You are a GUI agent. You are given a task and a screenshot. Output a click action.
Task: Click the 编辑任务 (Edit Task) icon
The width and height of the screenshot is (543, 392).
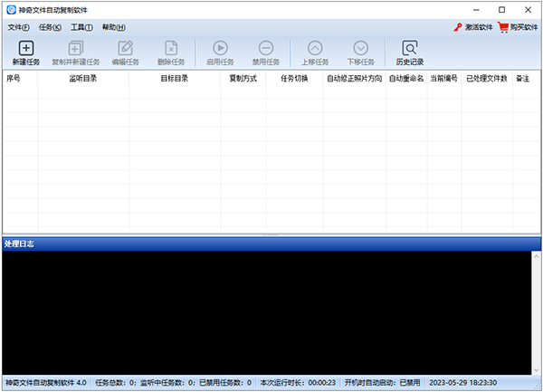pyautogui.click(x=125, y=48)
